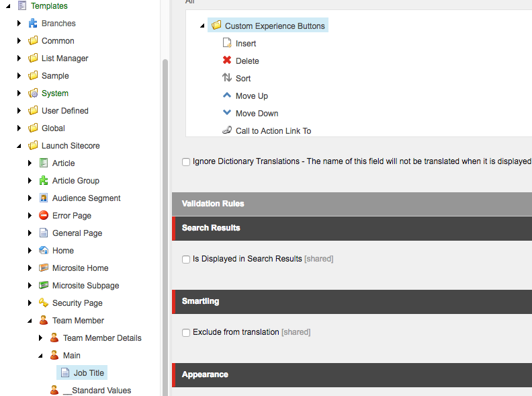The image size is (532, 396).
Task: Click the Security Page keys icon
Action: click(x=44, y=303)
